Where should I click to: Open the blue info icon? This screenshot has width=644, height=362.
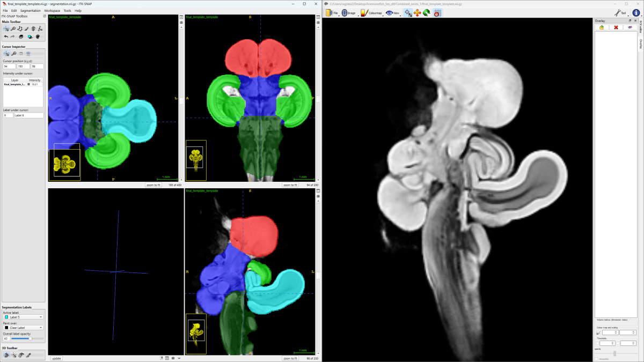pyautogui.click(x=636, y=13)
